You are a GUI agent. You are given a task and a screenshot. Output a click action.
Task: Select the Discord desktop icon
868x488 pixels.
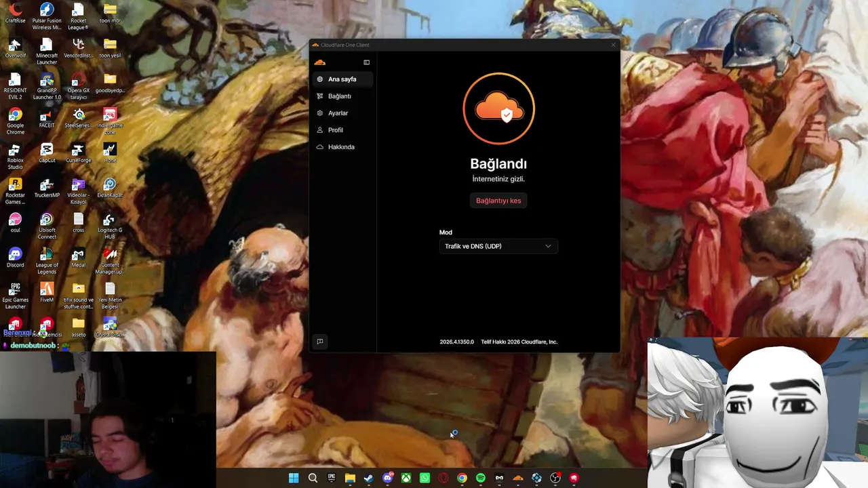coord(15,258)
